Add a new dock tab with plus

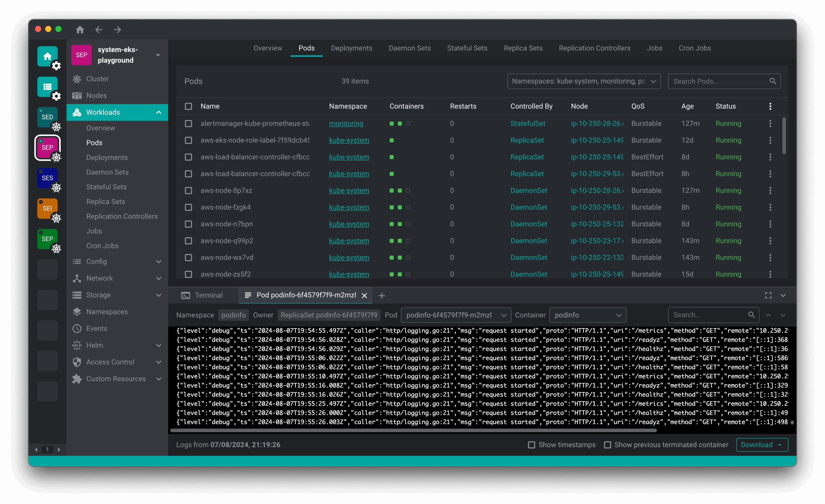pyautogui.click(x=381, y=296)
